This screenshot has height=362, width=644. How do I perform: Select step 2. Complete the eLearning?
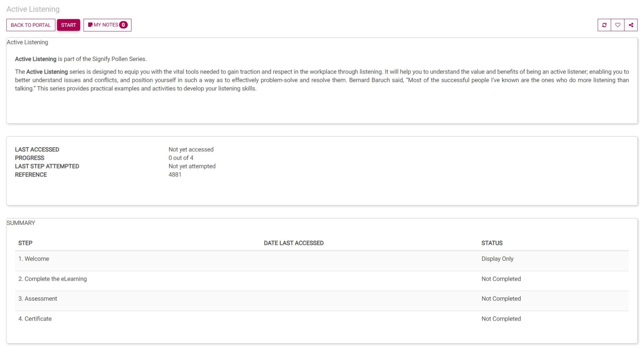(x=53, y=279)
